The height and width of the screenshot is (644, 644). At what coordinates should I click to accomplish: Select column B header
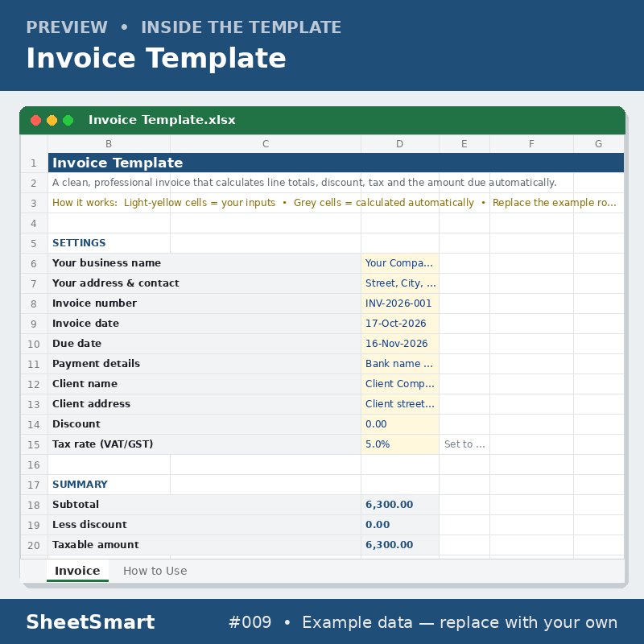pyautogui.click(x=109, y=144)
